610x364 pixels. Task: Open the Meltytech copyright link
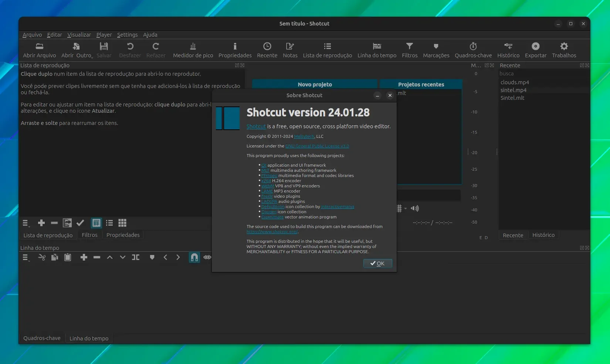[304, 136]
